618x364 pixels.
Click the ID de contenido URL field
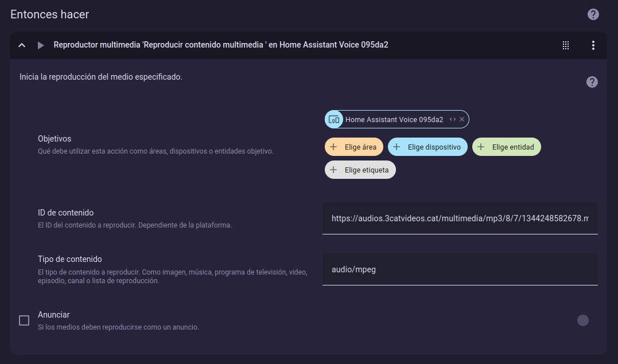[460, 218]
